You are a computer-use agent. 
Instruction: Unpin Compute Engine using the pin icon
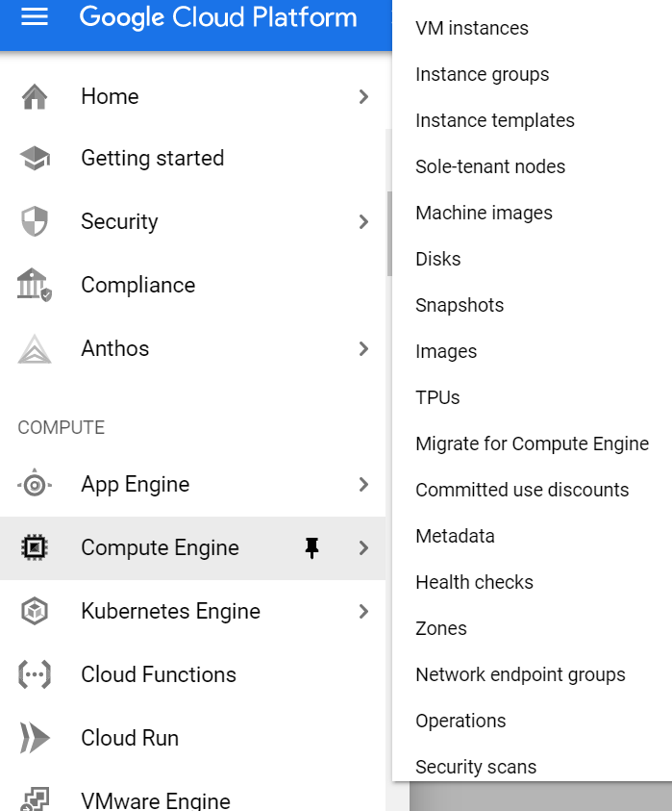click(311, 547)
